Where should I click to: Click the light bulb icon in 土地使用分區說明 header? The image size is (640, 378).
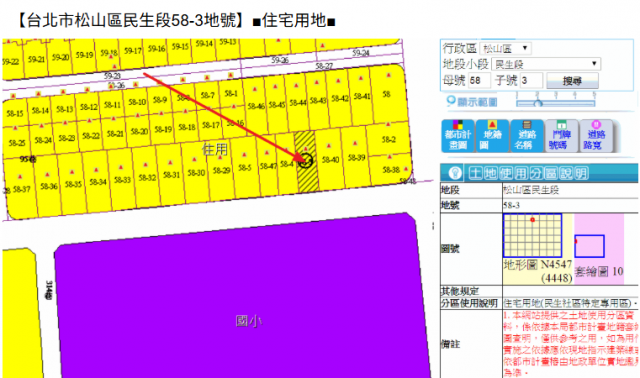tap(455, 173)
